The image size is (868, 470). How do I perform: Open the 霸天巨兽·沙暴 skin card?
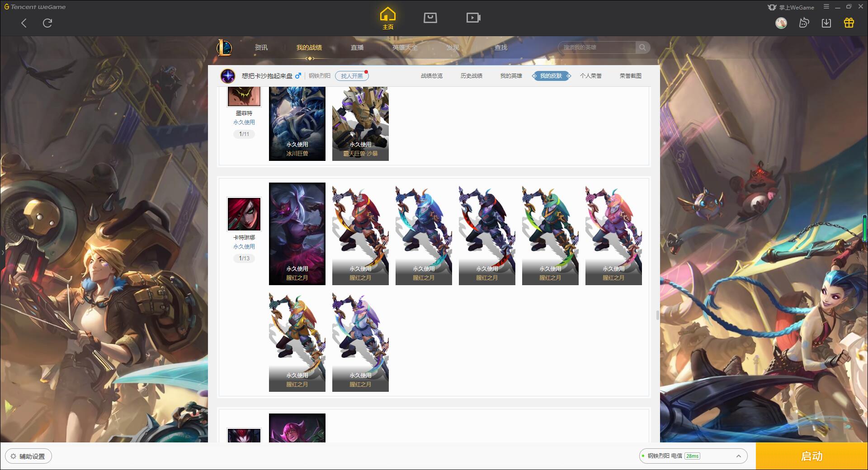coord(360,123)
